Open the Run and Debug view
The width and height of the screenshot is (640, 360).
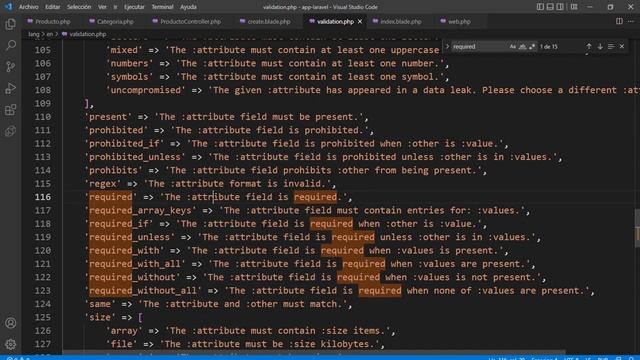tap(11, 88)
